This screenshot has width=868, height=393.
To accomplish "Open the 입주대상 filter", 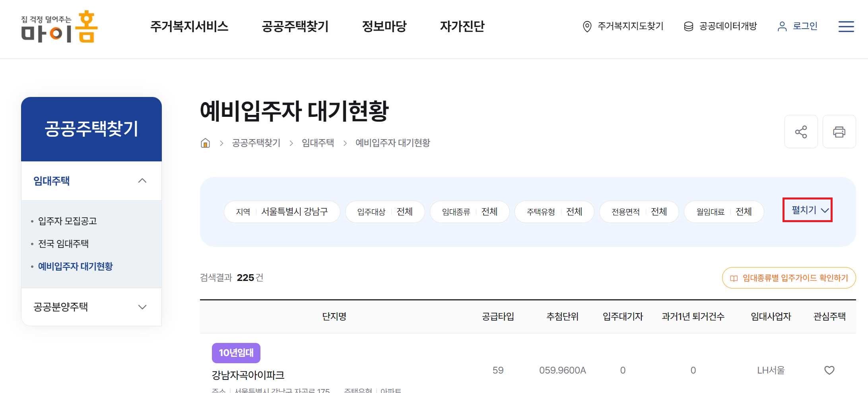I will point(385,212).
